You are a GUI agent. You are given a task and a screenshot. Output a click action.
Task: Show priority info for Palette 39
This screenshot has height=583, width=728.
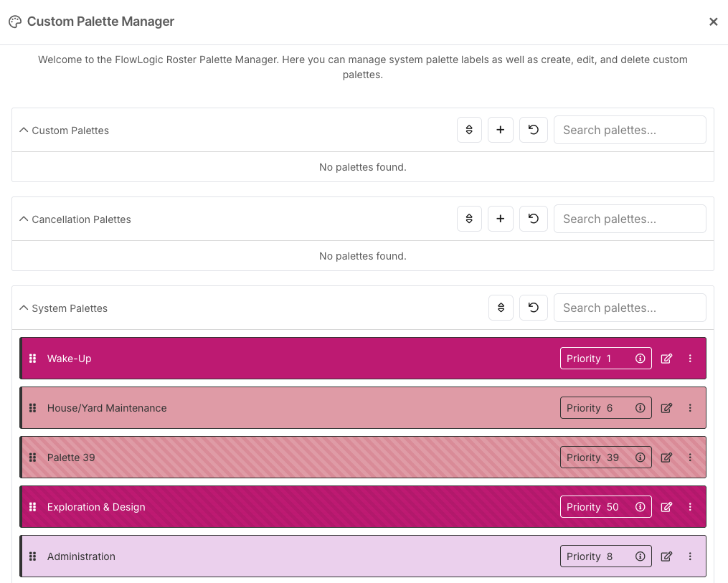click(640, 458)
